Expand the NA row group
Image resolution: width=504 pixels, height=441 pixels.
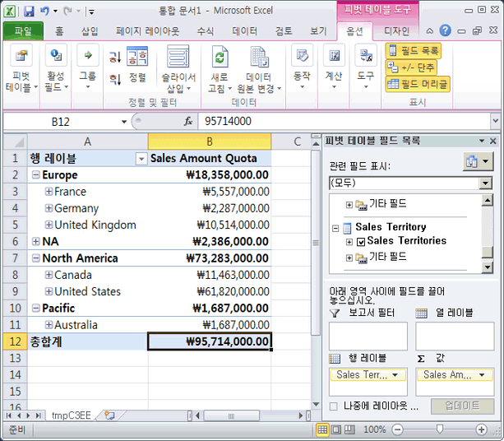[x=36, y=241]
